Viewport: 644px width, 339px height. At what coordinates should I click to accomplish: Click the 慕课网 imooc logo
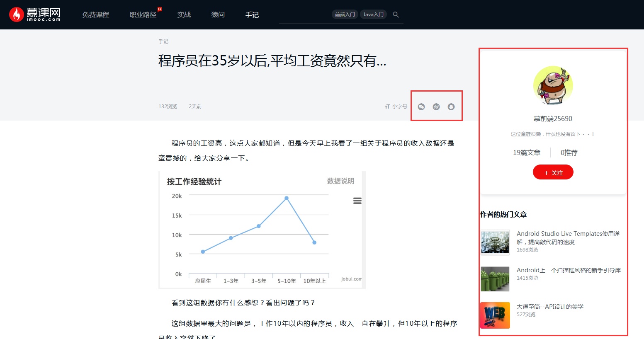pyautogui.click(x=34, y=14)
